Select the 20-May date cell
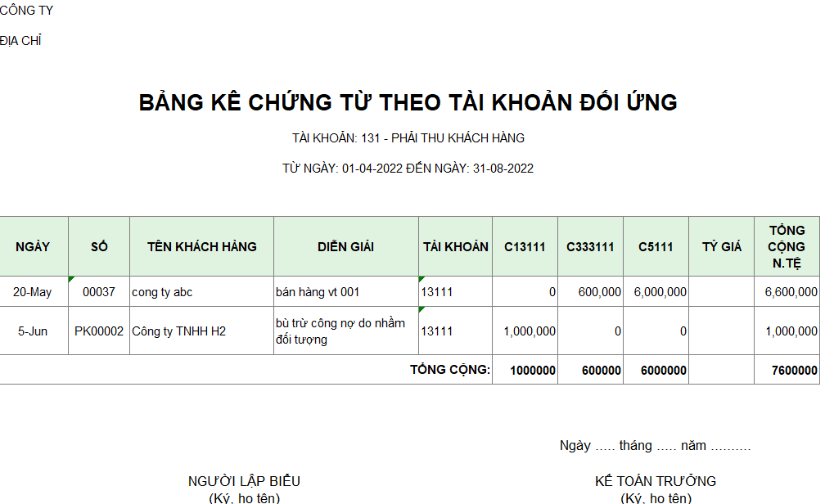This screenshot has height=504, width=834. [x=33, y=292]
